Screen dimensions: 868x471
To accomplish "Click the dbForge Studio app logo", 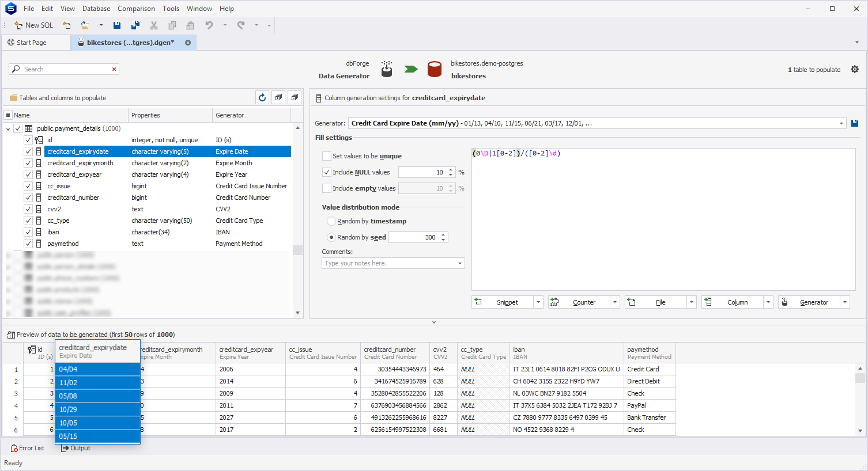I will click(x=10, y=9).
